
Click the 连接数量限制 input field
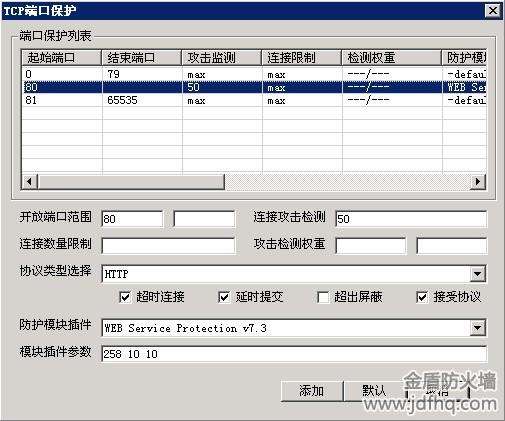point(168,246)
